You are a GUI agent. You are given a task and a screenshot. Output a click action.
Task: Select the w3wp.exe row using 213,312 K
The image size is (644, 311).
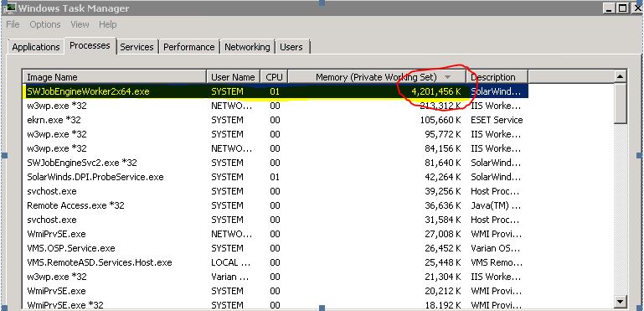(276, 106)
